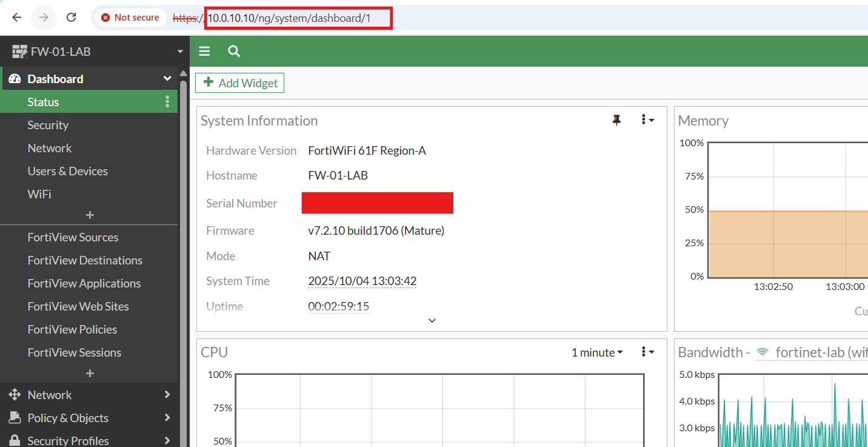Viewport: 868px width, 447px height.
Task: Go back using browser back arrow
Action: pyautogui.click(x=17, y=18)
